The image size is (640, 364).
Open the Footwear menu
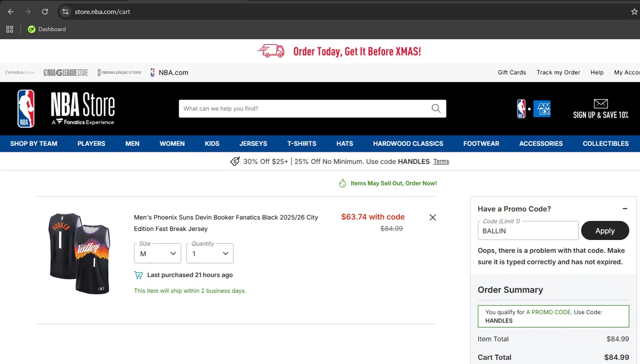pyautogui.click(x=481, y=144)
